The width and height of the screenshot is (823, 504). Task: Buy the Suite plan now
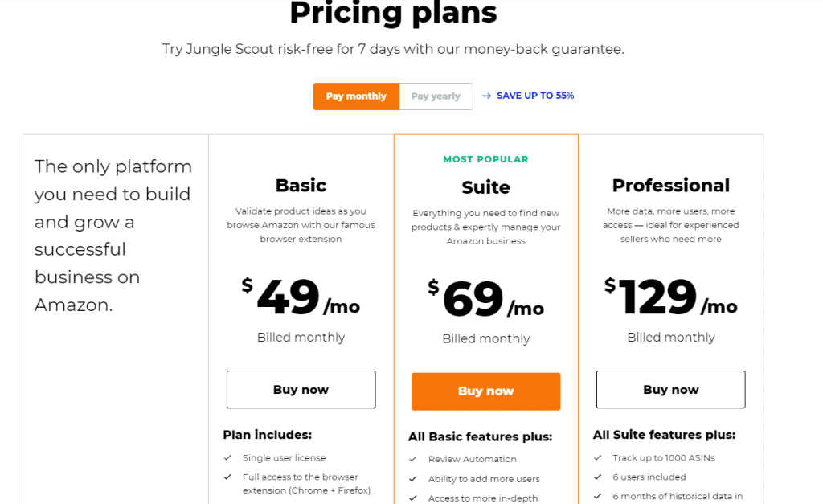(x=485, y=391)
